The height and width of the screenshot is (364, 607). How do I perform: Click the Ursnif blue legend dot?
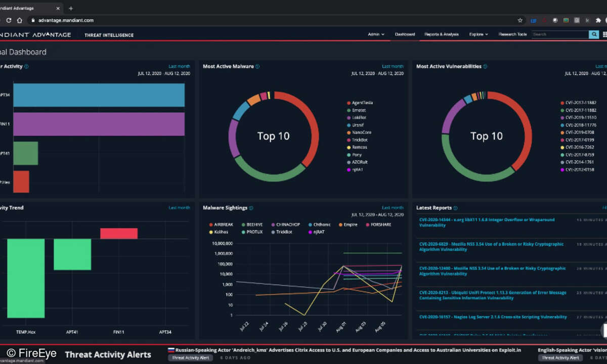tap(349, 125)
